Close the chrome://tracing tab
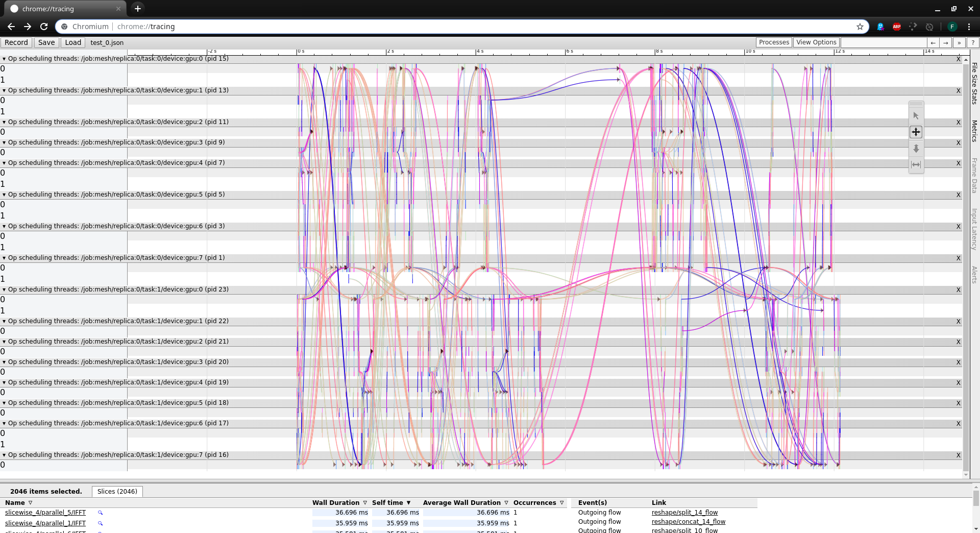Viewport: 980px width, 533px height. [118, 9]
